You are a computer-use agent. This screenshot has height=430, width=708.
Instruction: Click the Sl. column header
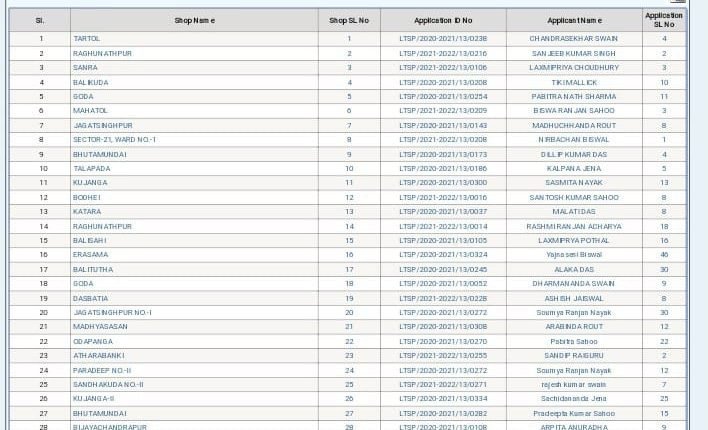[40, 20]
